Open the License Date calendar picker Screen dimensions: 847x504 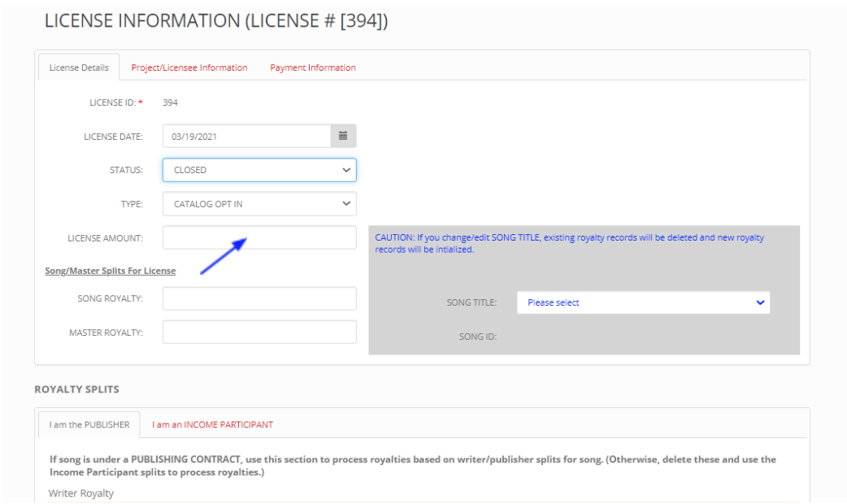[343, 136]
